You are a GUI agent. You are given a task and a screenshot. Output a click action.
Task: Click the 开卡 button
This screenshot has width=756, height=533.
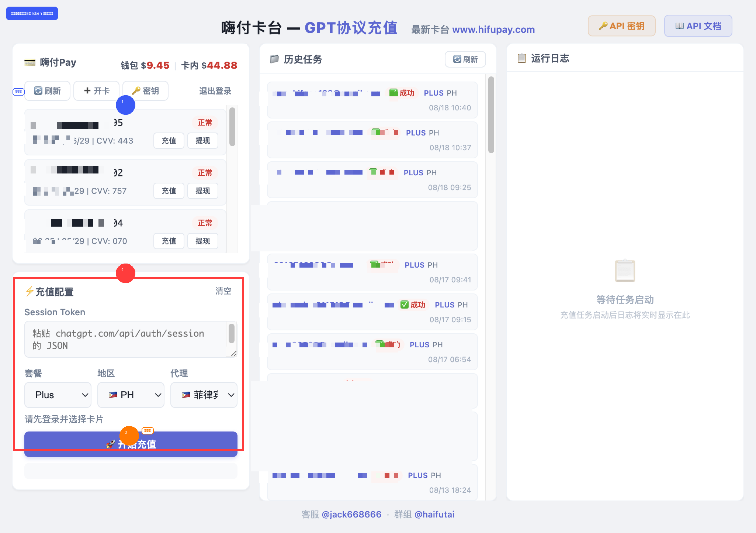[97, 91]
